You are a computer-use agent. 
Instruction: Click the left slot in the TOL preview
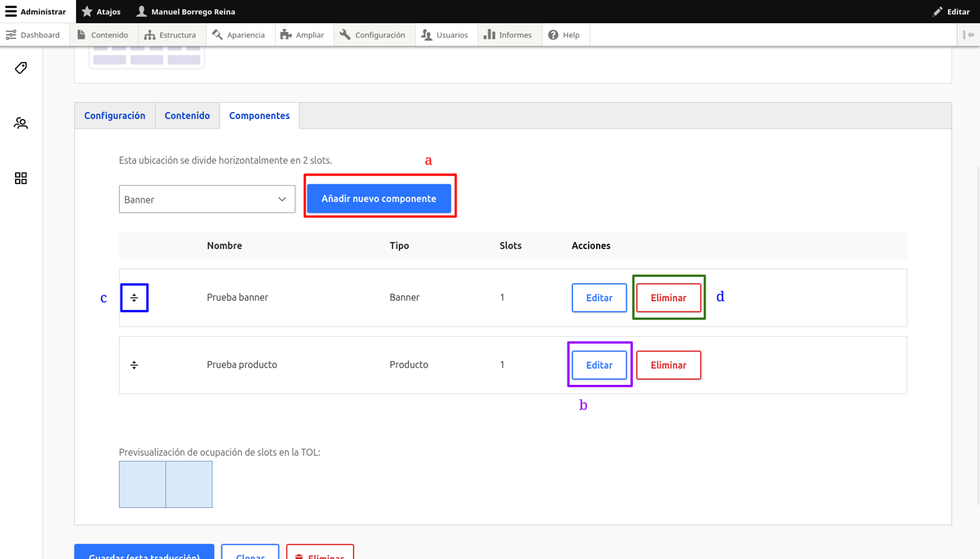(x=142, y=484)
